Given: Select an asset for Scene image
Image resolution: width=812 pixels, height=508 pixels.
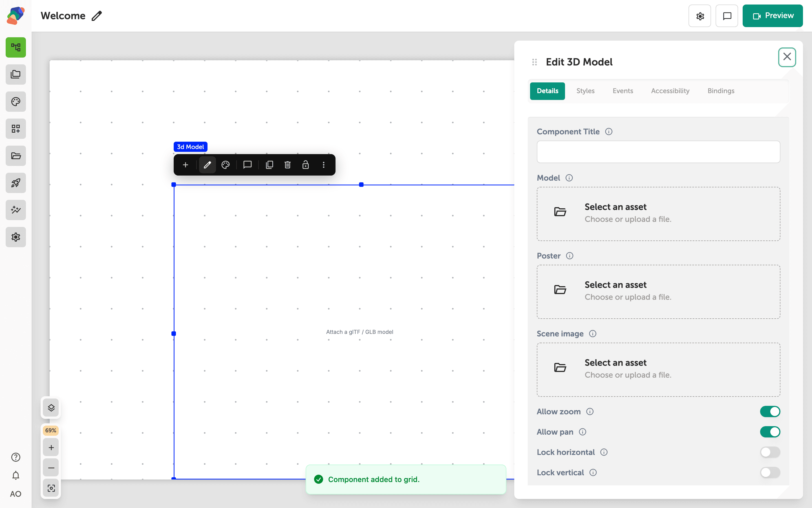Looking at the screenshot, I should pyautogui.click(x=658, y=370).
